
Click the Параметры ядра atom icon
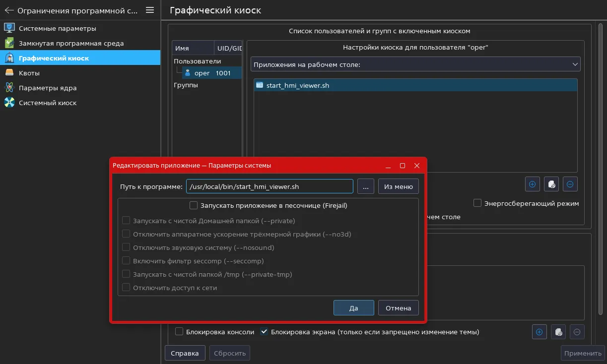click(9, 88)
